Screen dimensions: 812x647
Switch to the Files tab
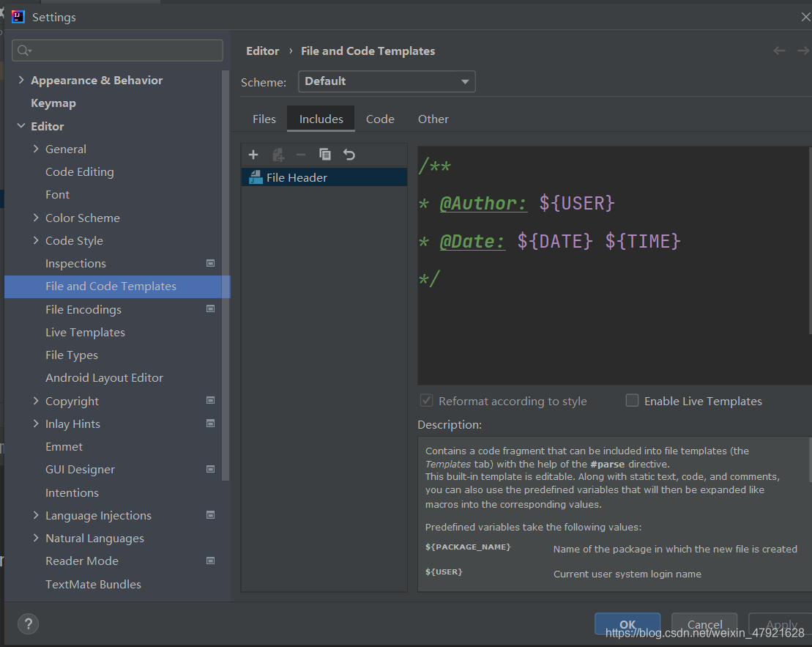(264, 119)
